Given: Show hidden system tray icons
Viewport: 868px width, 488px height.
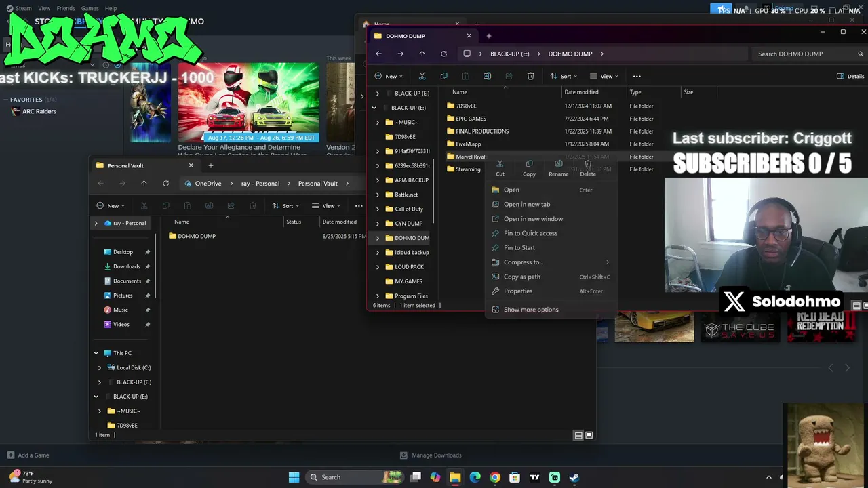Looking at the screenshot, I should click(768, 477).
